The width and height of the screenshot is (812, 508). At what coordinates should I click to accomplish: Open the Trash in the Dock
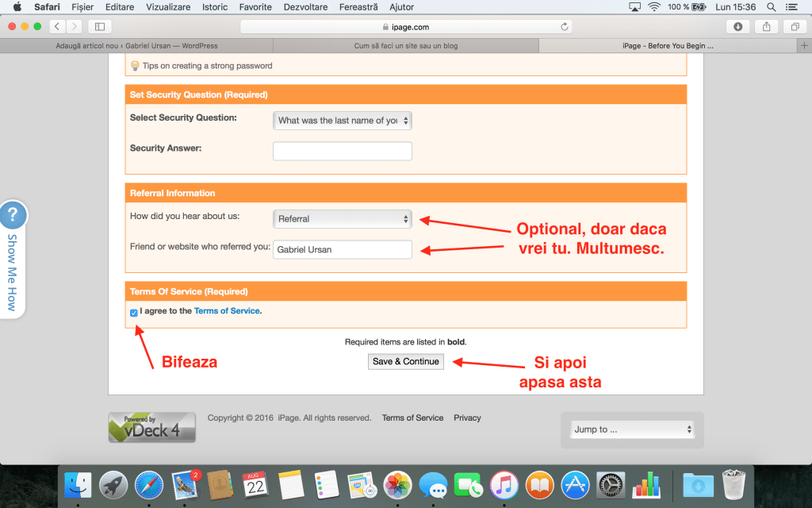click(x=733, y=484)
